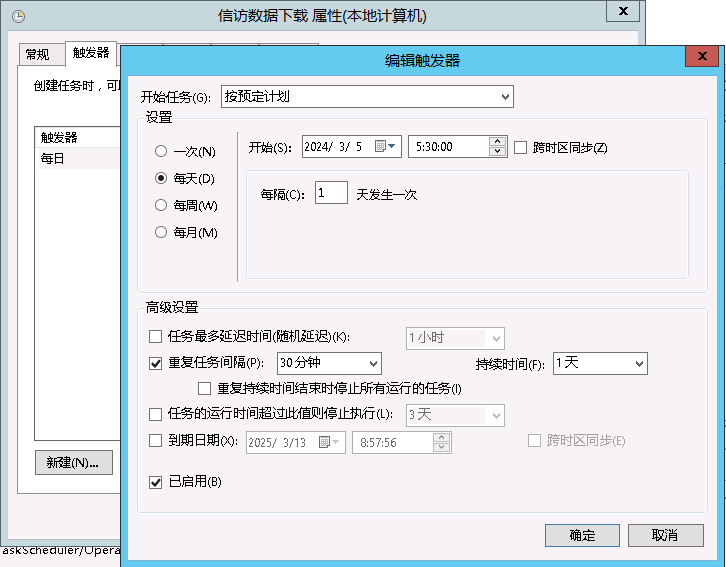
Task: Toggle 跨时区同步(Z) checkbox
Action: pos(520,147)
